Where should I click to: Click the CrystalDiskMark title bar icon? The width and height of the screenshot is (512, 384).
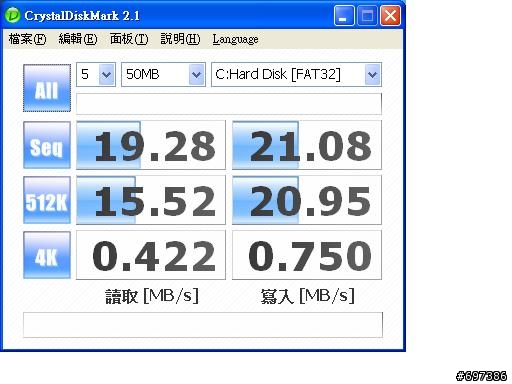[13, 15]
